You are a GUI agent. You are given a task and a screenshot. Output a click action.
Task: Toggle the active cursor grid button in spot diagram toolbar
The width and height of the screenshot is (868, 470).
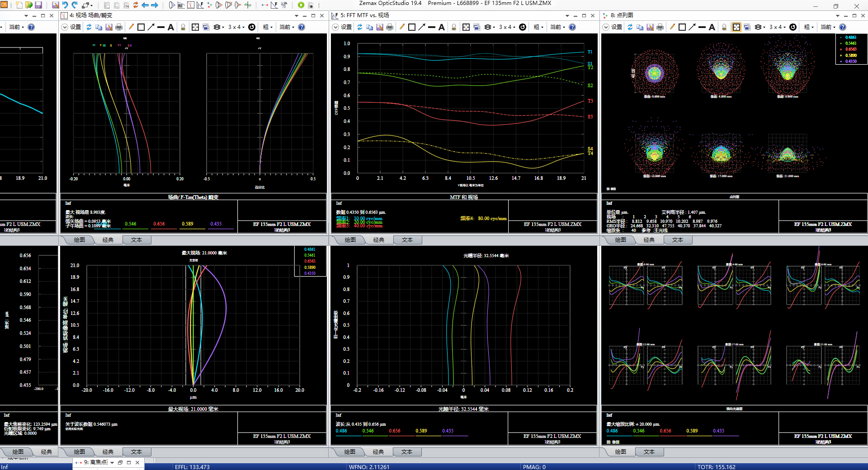(x=736, y=27)
